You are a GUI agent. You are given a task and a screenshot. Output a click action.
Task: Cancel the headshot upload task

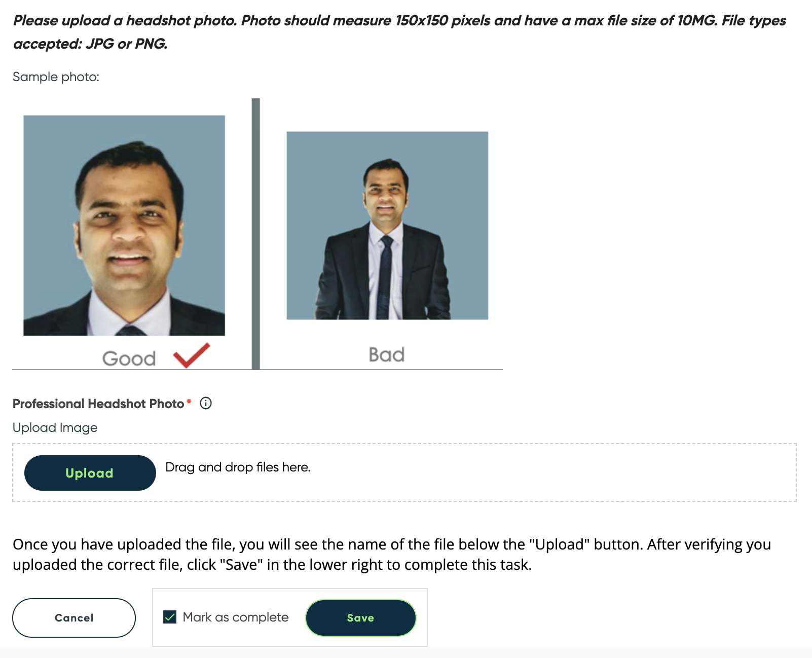click(74, 617)
